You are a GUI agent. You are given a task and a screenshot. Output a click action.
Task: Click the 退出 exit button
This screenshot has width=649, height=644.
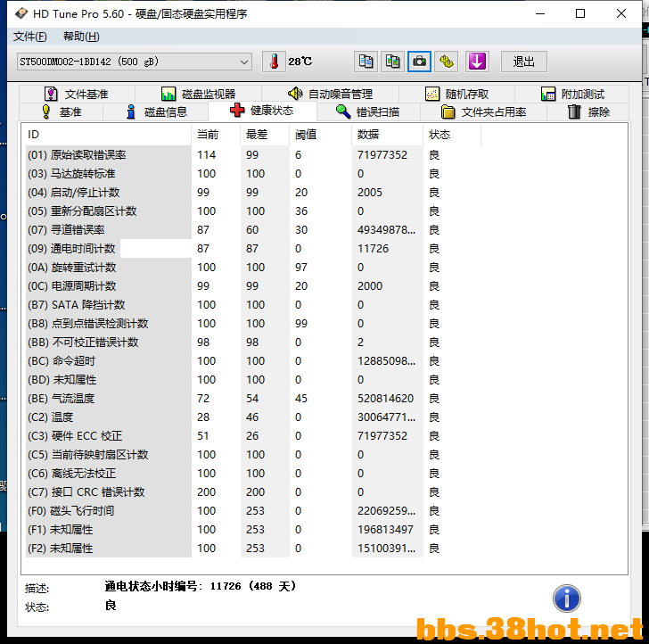click(x=523, y=62)
